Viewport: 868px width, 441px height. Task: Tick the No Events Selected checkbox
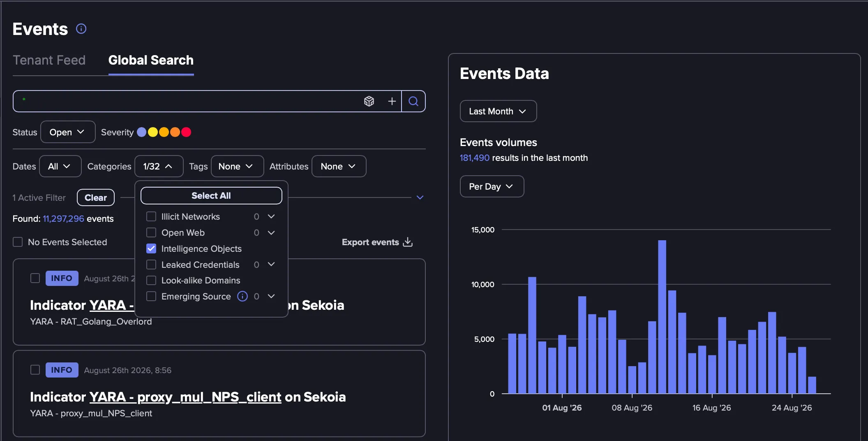18,242
